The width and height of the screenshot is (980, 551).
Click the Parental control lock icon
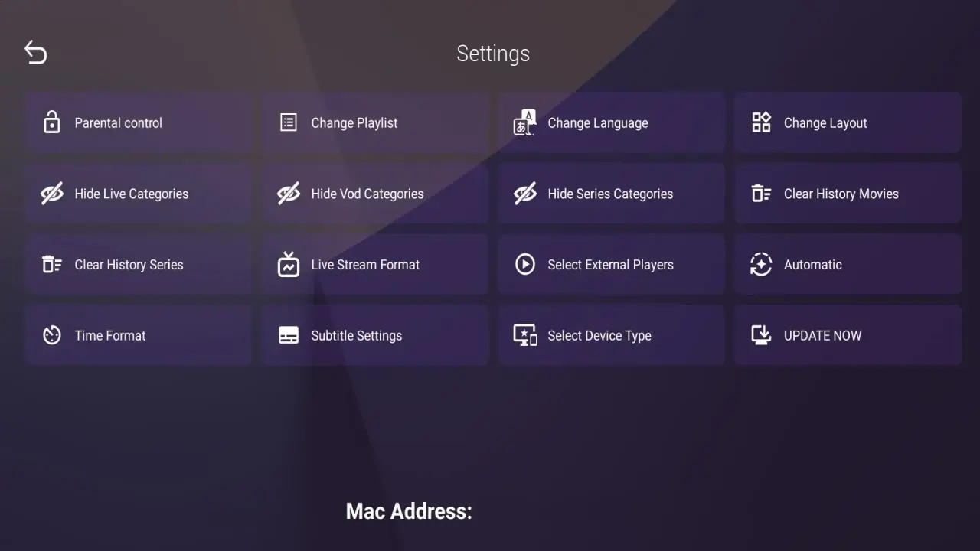(51, 122)
